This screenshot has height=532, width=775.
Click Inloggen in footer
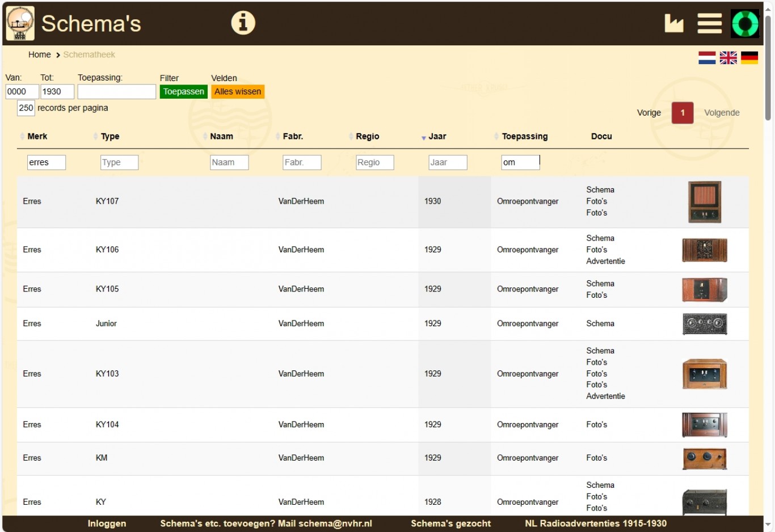tap(107, 523)
